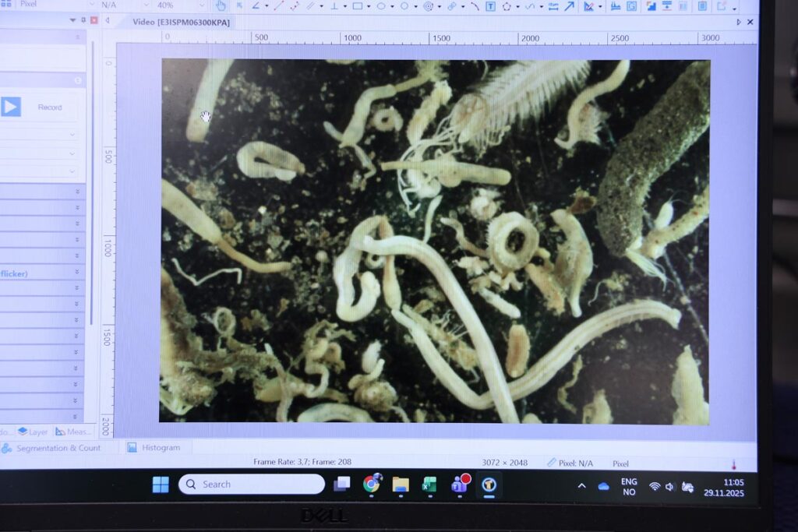Open the 40% zoom level dropdown
Viewport: 798px width, 532px height.
pyautogui.click(x=179, y=5)
